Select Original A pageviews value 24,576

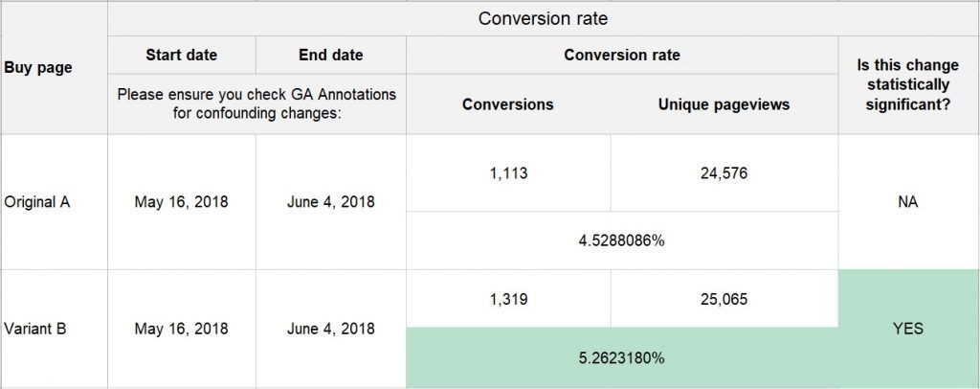pyautogui.click(x=724, y=173)
